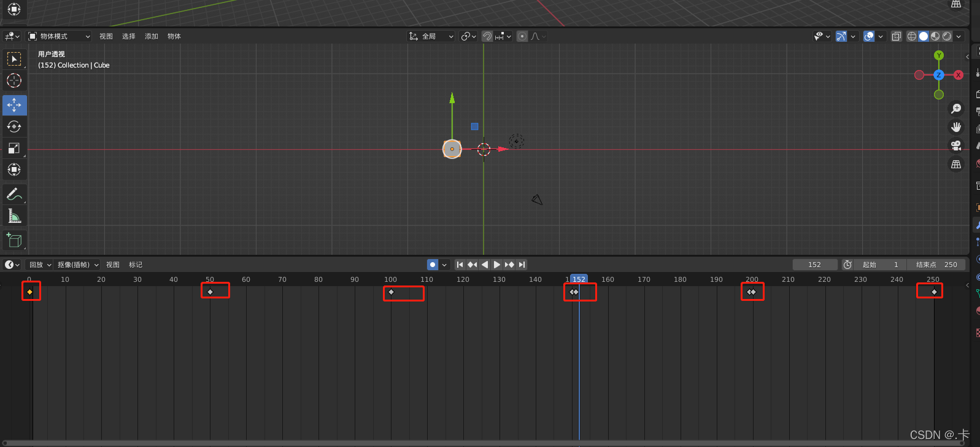Open the 3D viewport editor type dropdown

point(12,36)
